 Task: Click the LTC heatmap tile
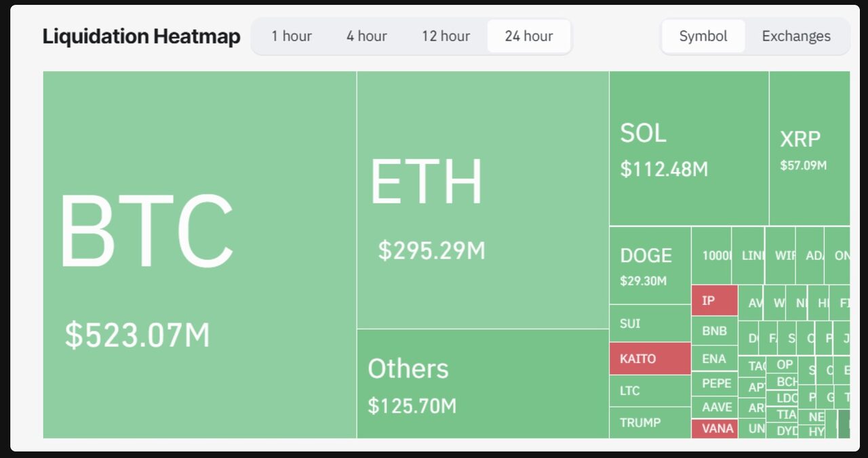[x=650, y=390]
